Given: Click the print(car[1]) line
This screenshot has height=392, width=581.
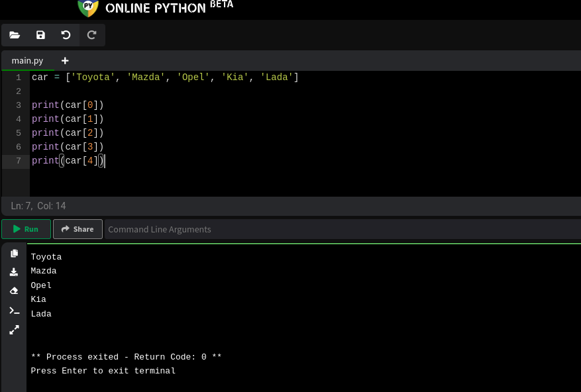Looking at the screenshot, I should click(x=68, y=119).
